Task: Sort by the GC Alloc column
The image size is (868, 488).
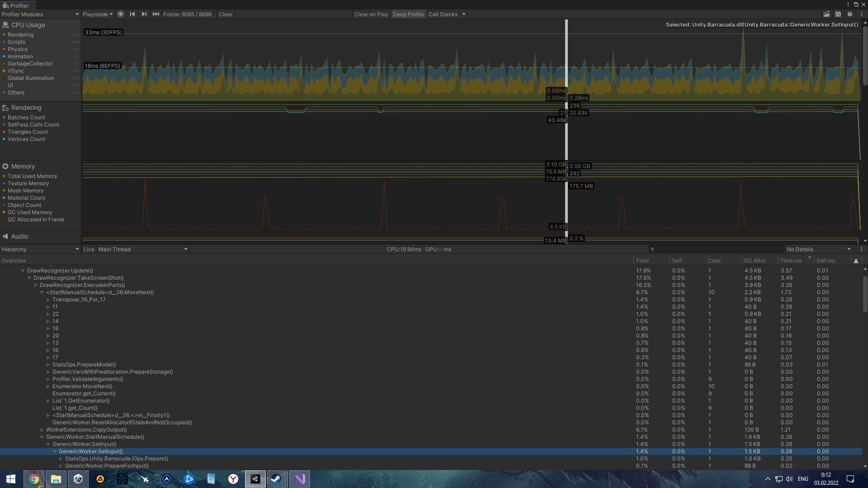Action: tap(755, 260)
